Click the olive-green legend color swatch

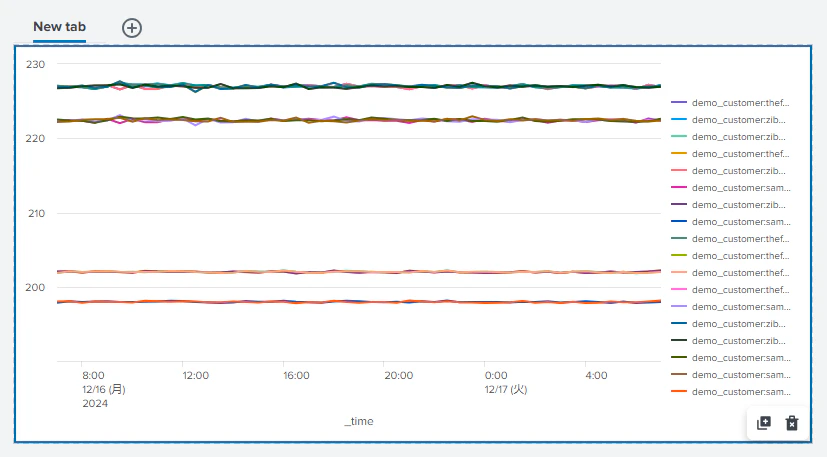[x=679, y=255]
